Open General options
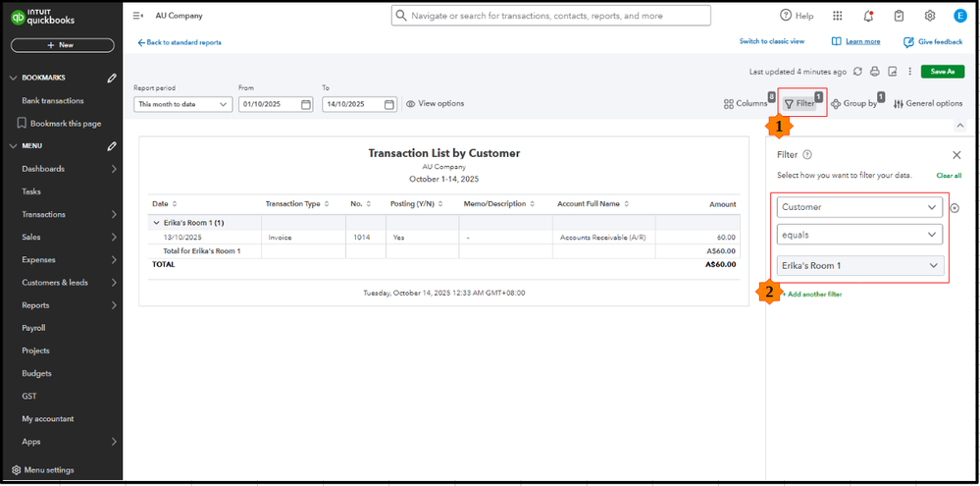980x486 pixels. click(x=928, y=104)
